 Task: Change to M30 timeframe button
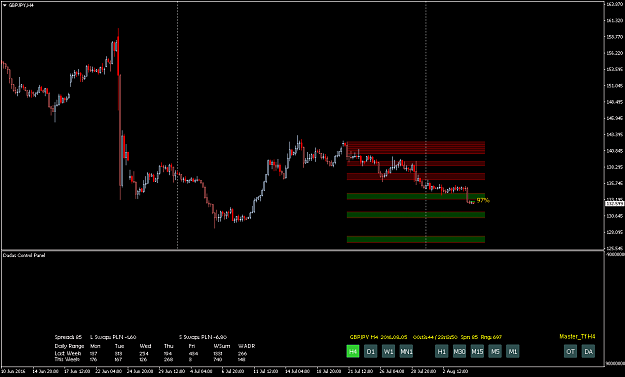click(459, 351)
